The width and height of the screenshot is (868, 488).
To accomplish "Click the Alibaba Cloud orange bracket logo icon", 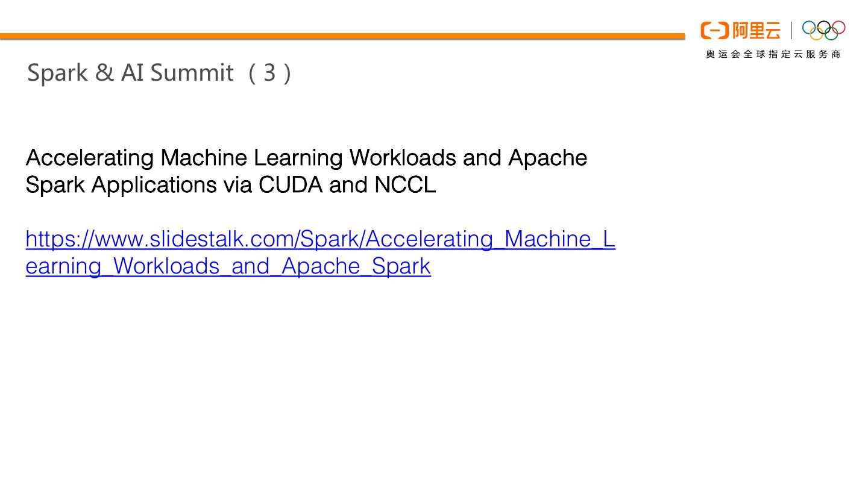I will click(714, 30).
